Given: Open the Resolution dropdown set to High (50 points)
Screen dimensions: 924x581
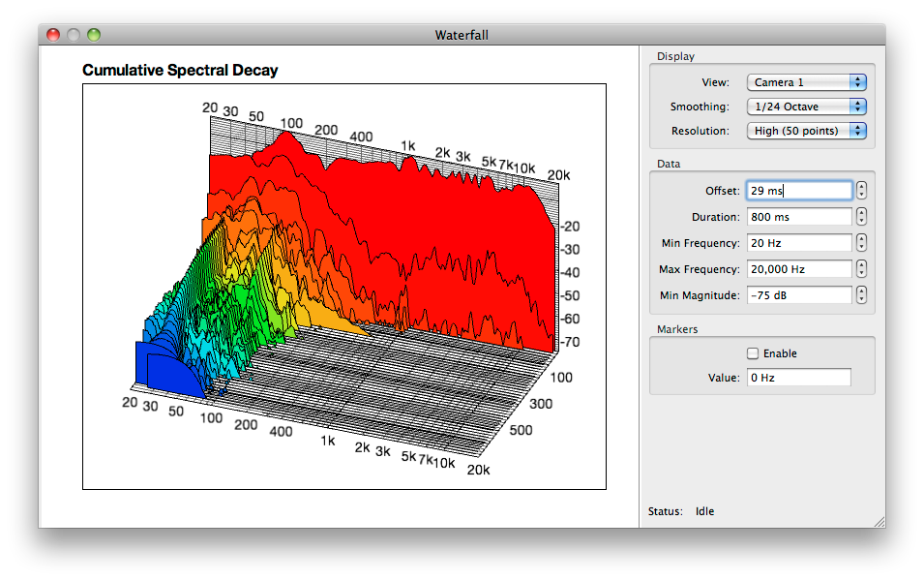Looking at the screenshot, I should pyautogui.click(x=806, y=131).
